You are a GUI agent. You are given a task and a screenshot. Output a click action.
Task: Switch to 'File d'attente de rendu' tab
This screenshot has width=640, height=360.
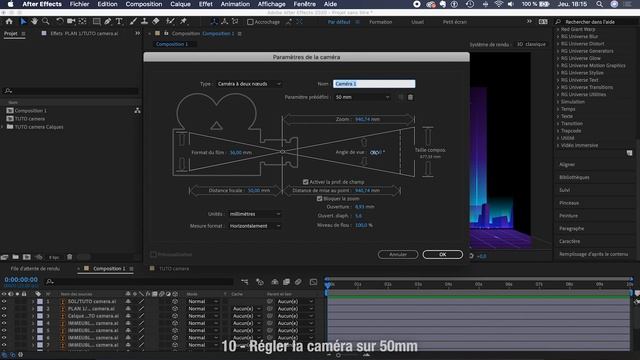click(35, 269)
